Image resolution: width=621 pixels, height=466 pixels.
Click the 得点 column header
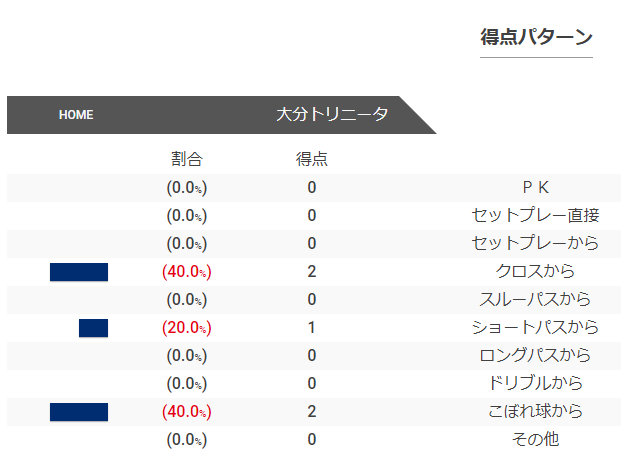click(312, 159)
